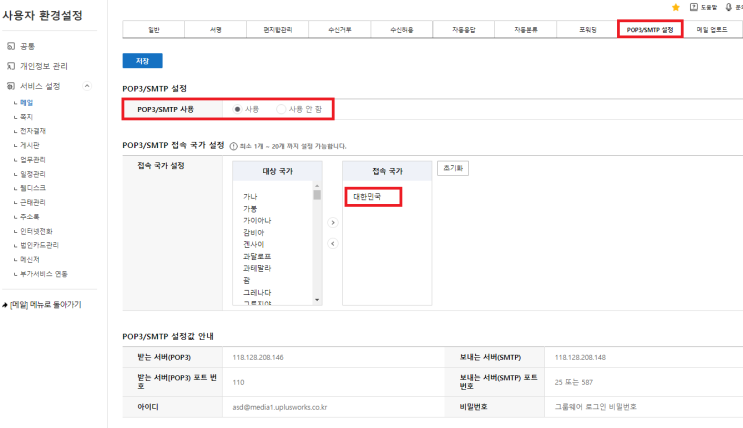Select 겐사이 in the 대상 국가 list
Viewport: 743px width, 428px height.
(254, 245)
